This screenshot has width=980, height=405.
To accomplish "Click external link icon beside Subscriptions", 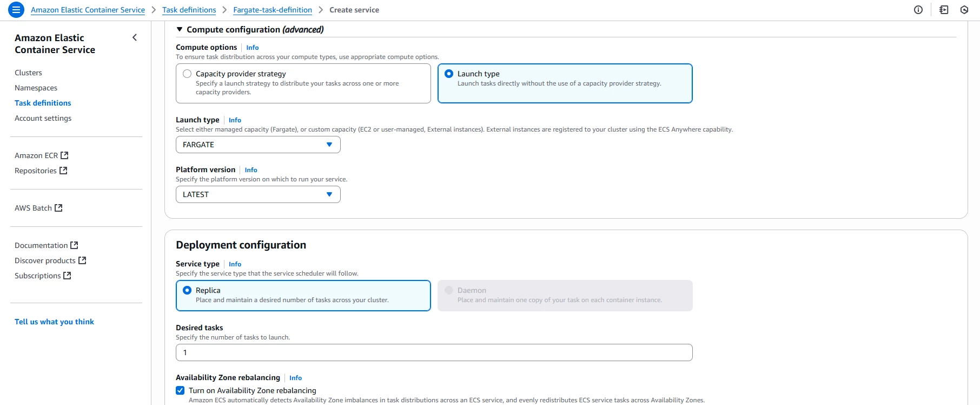I will click(x=68, y=276).
